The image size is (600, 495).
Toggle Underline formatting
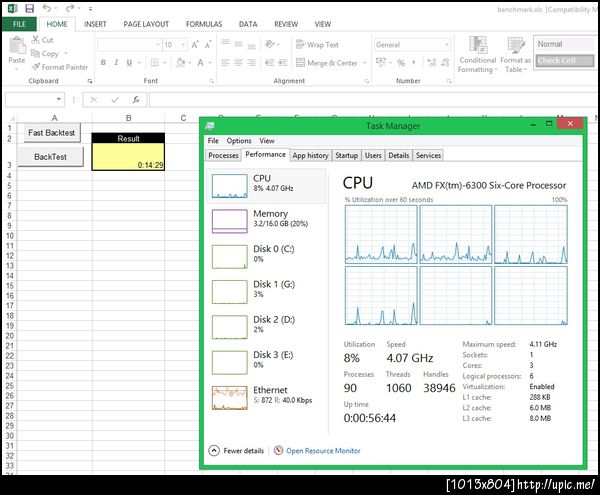pyautogui.click(x=129, y=62)
